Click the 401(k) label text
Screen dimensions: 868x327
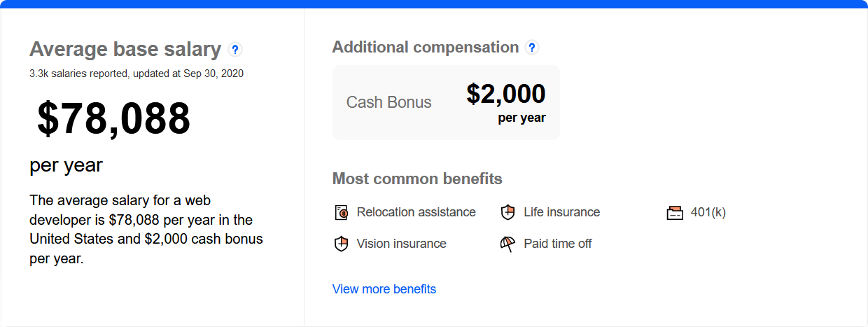pos(708,212)
